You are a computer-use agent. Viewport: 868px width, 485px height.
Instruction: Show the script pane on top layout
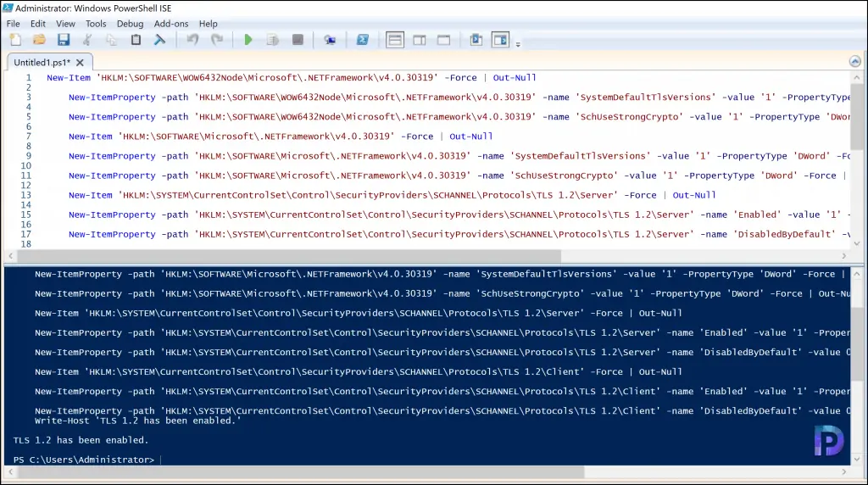click(x=395, y=40)
